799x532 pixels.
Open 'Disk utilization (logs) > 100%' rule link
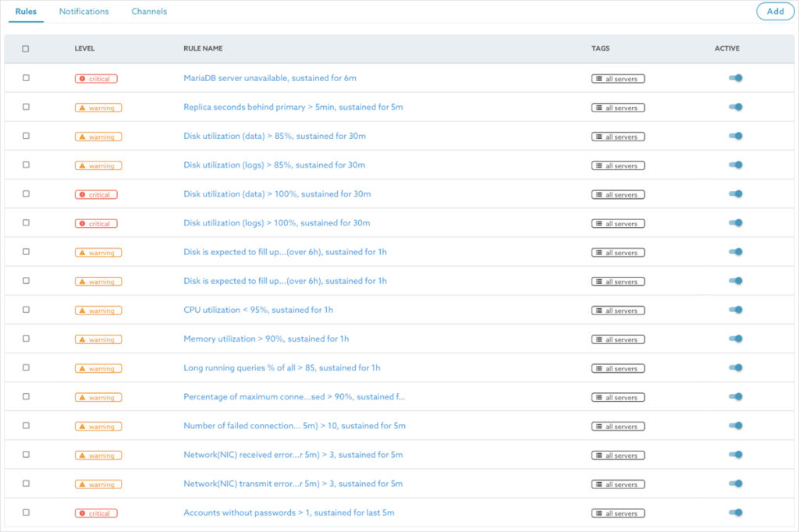[x=276, y=223]
